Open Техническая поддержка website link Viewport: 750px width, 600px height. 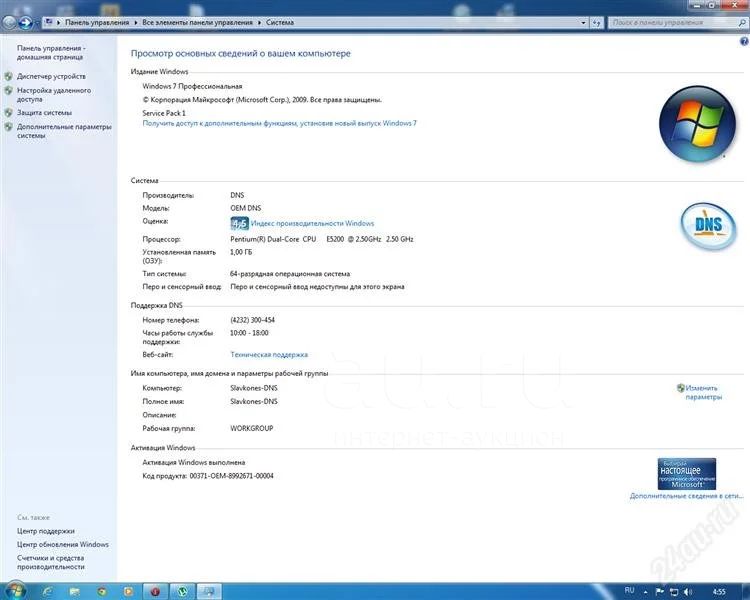(x=269, y=354)
